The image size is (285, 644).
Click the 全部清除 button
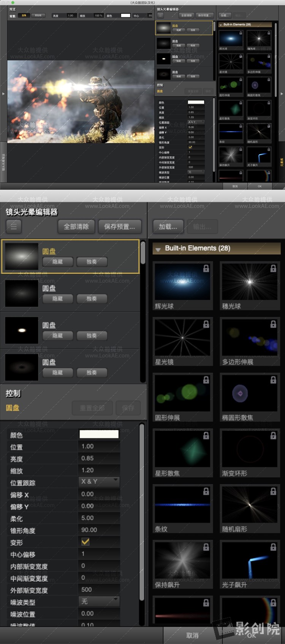(x=76, y=227)
